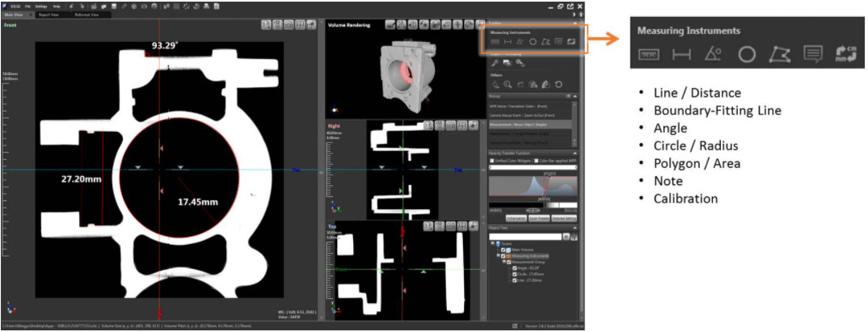Toggle Unified Color Widgets checkbox
The image size is (868, 332).
pyautogui.click(x=491, y=160)
